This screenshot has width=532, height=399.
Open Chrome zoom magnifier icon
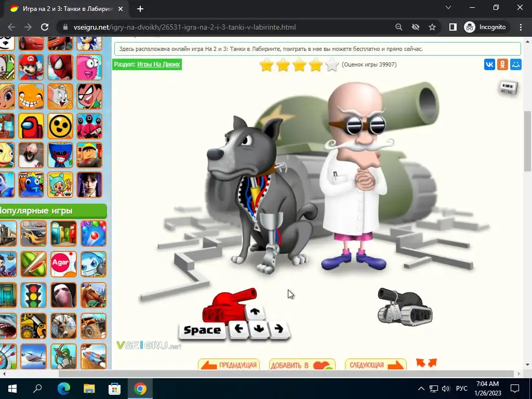[x=398, y=27]
